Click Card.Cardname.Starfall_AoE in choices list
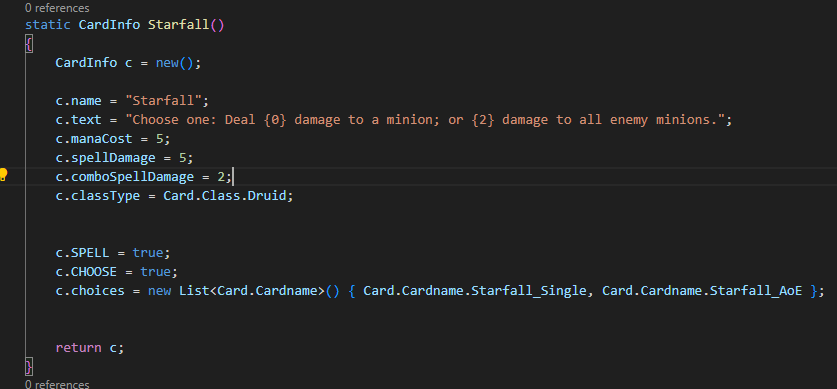 pos(702,291)
